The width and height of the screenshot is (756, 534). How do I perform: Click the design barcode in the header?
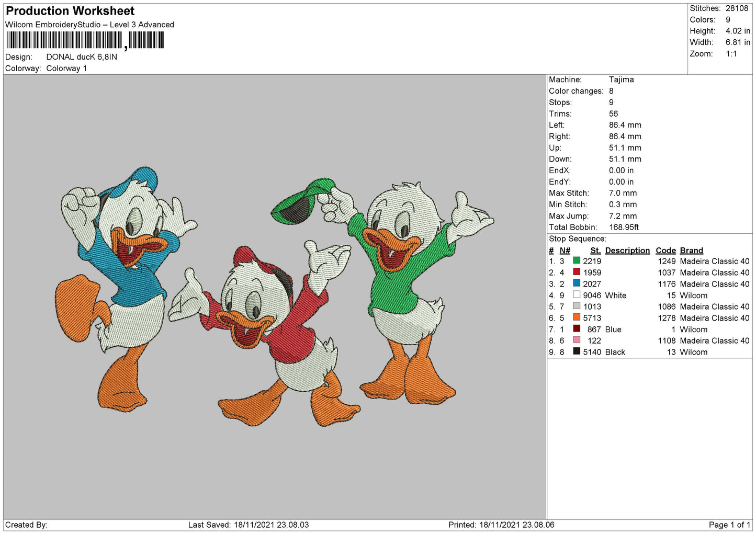(x=85, y=40)
